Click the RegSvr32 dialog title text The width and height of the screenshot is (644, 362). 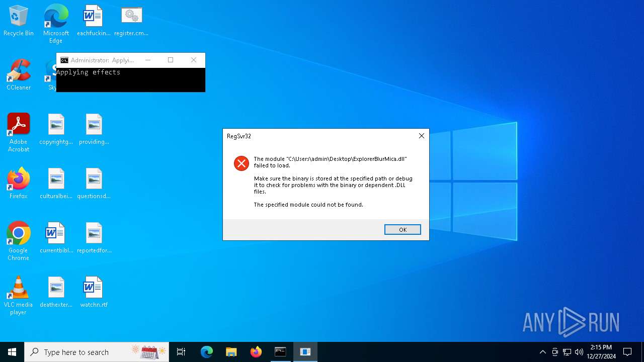pyautogui.click(x=239, y=136)
